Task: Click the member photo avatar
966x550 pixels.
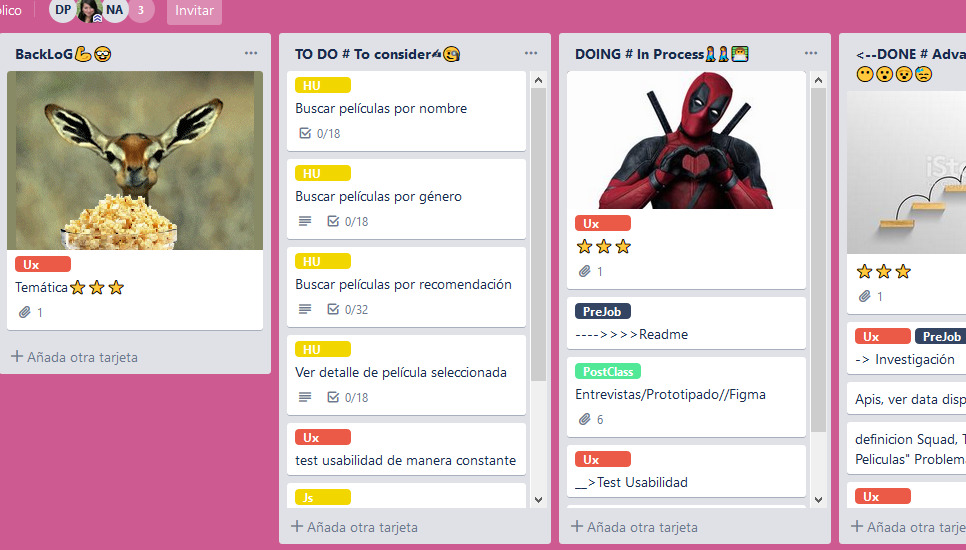Action: click(x=89, y=10)
